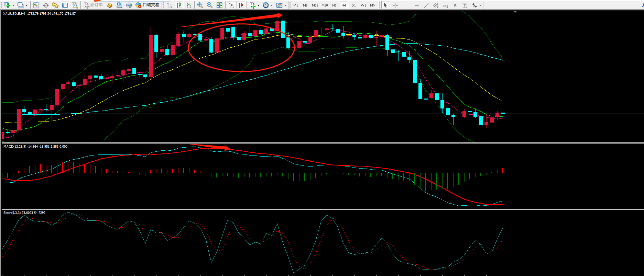Add a text label with the A tool
This screenshot has height=276, width=644.
pos(455,5)
